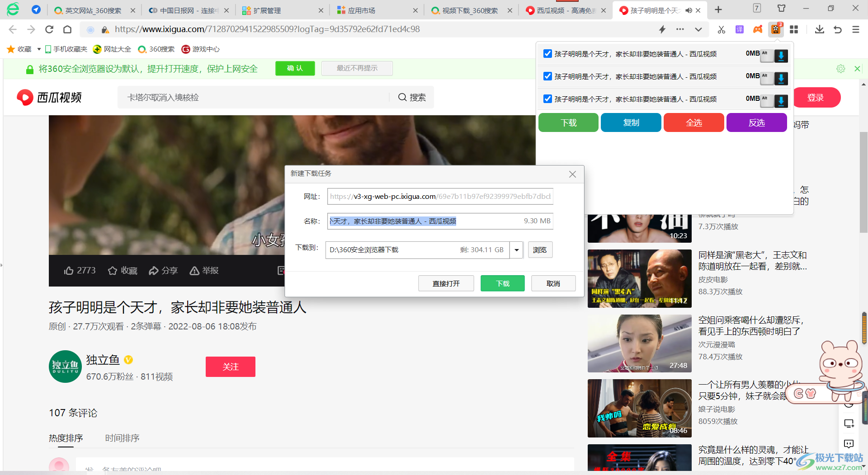Viewport: 868px width, 475px height.
Task: Expand the address bar chevron dropdown
Action: click(x=698, y=30)
